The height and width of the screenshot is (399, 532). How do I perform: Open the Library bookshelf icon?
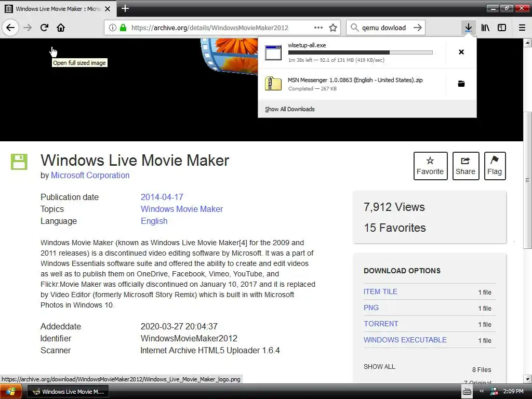point(485,28)
